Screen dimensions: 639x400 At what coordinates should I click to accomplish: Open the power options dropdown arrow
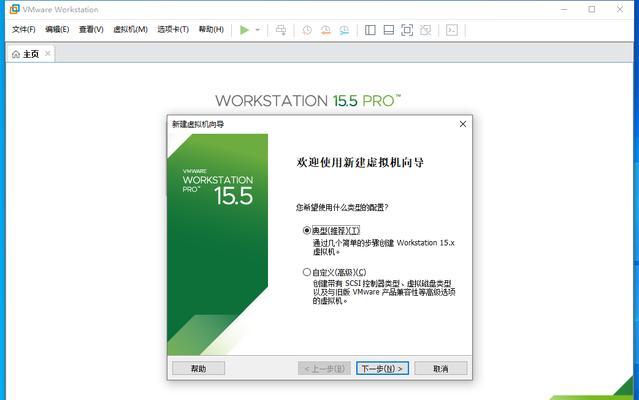(x=258, y=30)
